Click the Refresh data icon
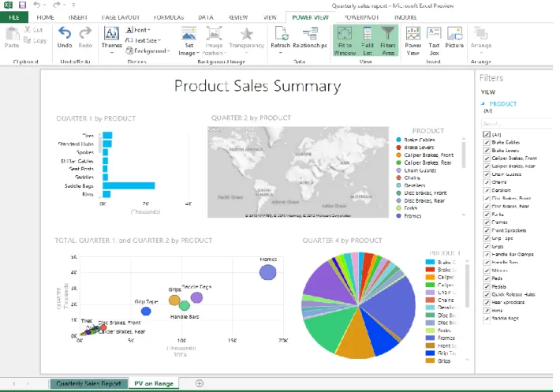 point(281,33)
